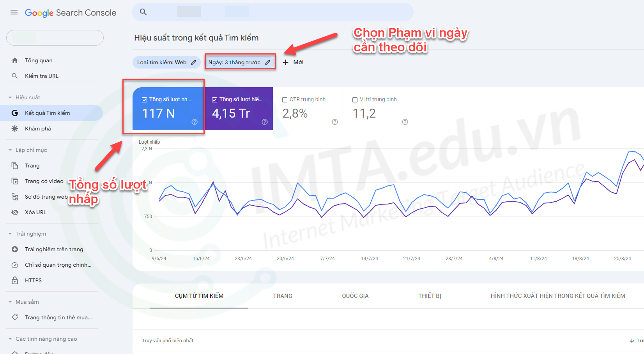This screenshot has height=354, width=644.
Task: Collapse the Lập chỉ mục section
Action: coord(10,150)
